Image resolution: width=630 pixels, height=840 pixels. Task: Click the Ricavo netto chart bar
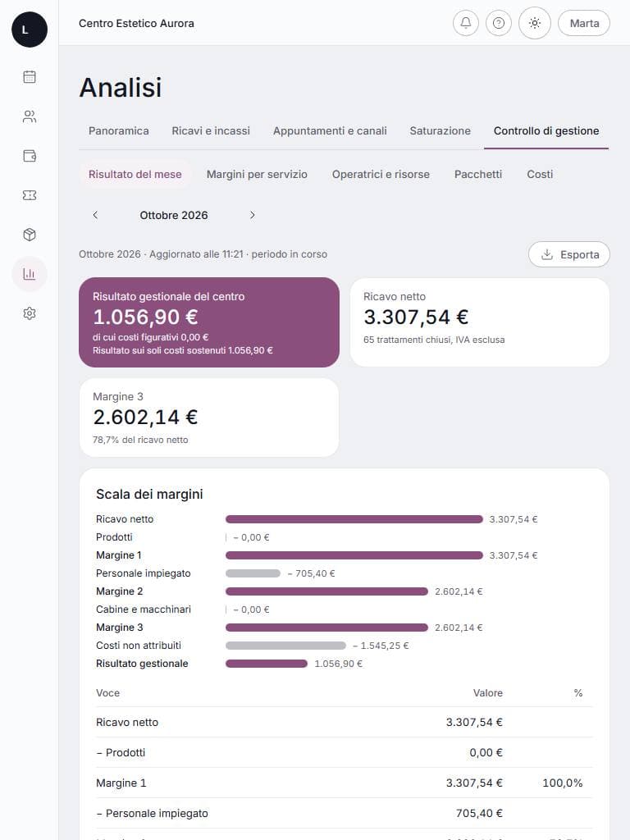click(354, 519)
